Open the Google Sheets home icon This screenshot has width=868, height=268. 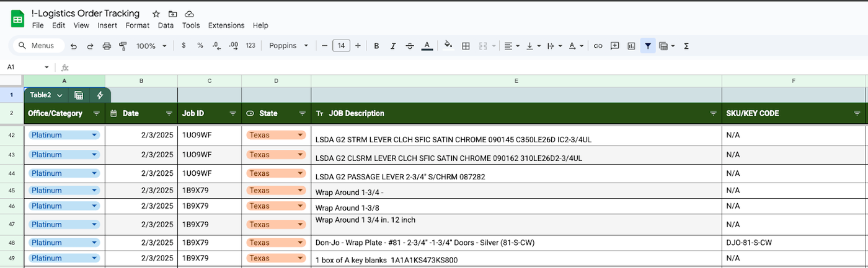pos(17,19)
